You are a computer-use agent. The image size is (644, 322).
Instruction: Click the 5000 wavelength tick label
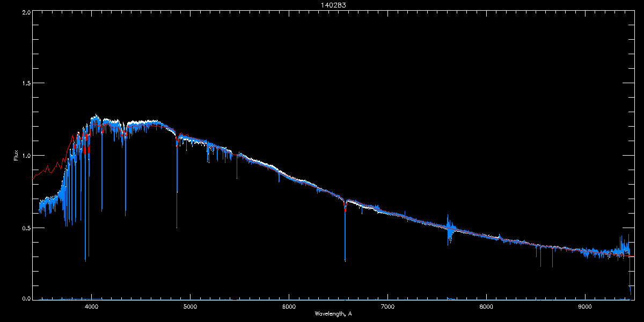(x=191, y=306)
